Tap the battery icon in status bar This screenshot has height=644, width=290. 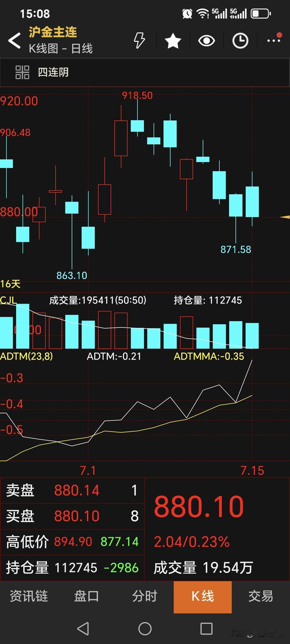coord(261,13)
